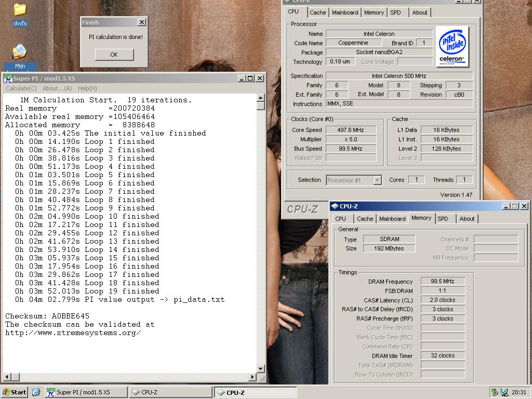Click the Super PI vertical scrollbar up arrow
Screen dimensions: 532x399
pyautogui.click(x=261, y=98)
